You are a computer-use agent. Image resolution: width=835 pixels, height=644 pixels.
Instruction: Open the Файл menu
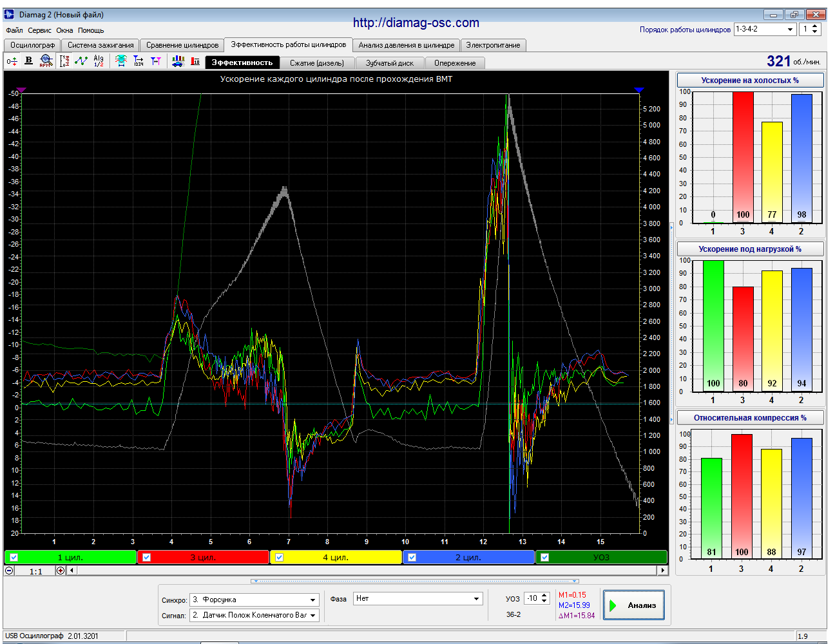click(x=14, y=30)
